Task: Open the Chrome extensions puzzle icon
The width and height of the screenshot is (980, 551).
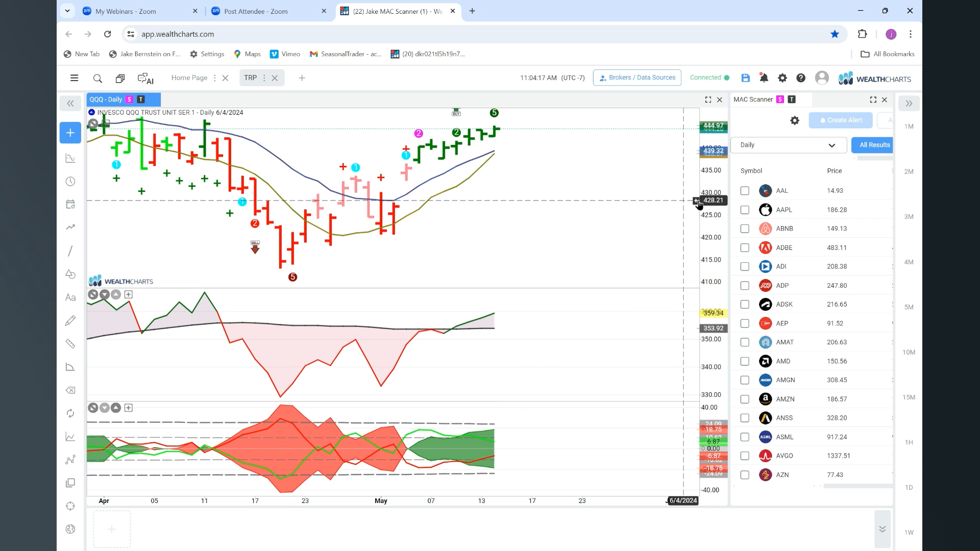Action: (862, 34)
